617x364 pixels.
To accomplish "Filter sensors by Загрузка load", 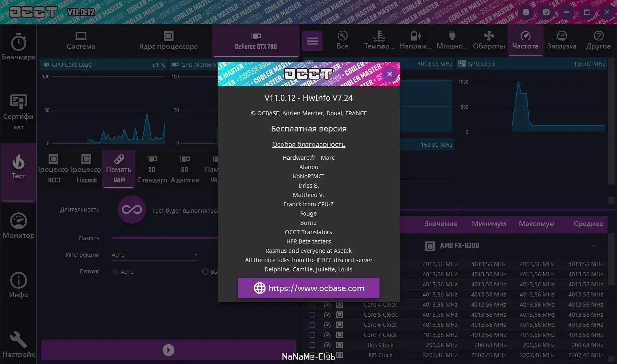I will [562, 40].
